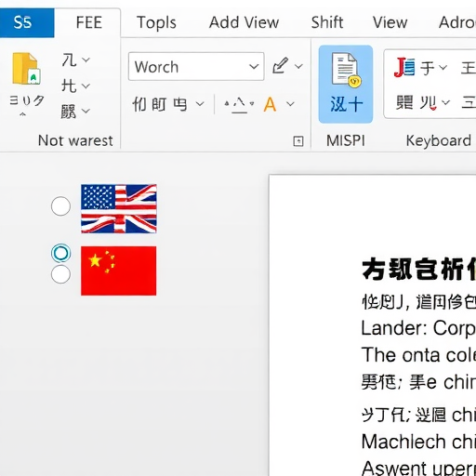Click the line starting Lander: Corp
476x476 pixels.
click(x=418, y=328)
